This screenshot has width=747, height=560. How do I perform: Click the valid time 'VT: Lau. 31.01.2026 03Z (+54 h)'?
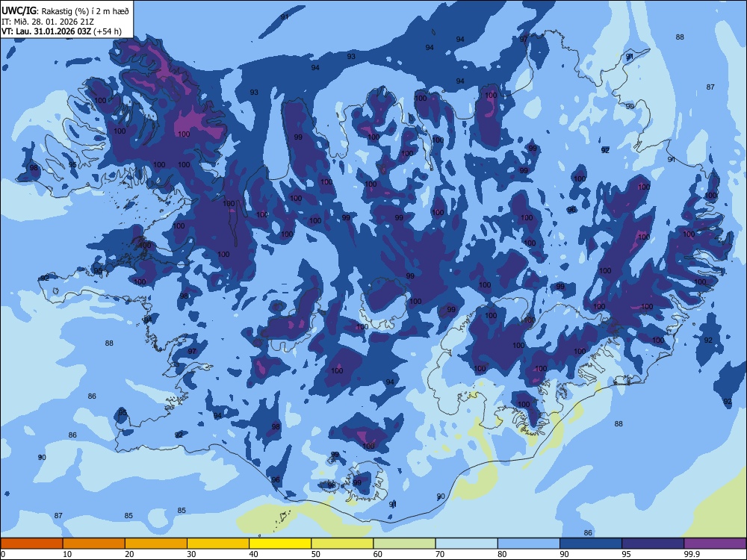(61, 31)
